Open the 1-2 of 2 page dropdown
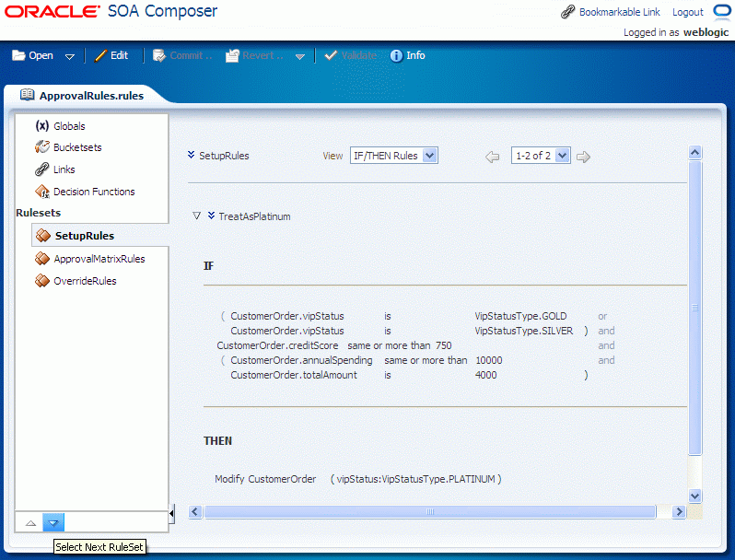Screen dimensions: 735x560 point(541,156)
